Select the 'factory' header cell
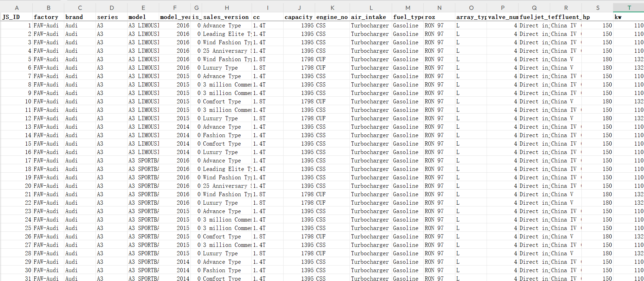Screen dimensions: 644x281 coord(48,17)
